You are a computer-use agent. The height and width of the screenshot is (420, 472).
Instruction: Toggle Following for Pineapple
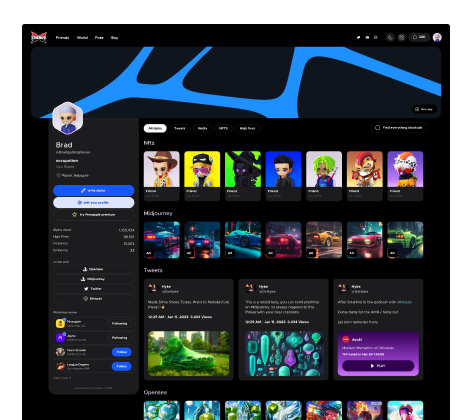(x=119, y=324)
